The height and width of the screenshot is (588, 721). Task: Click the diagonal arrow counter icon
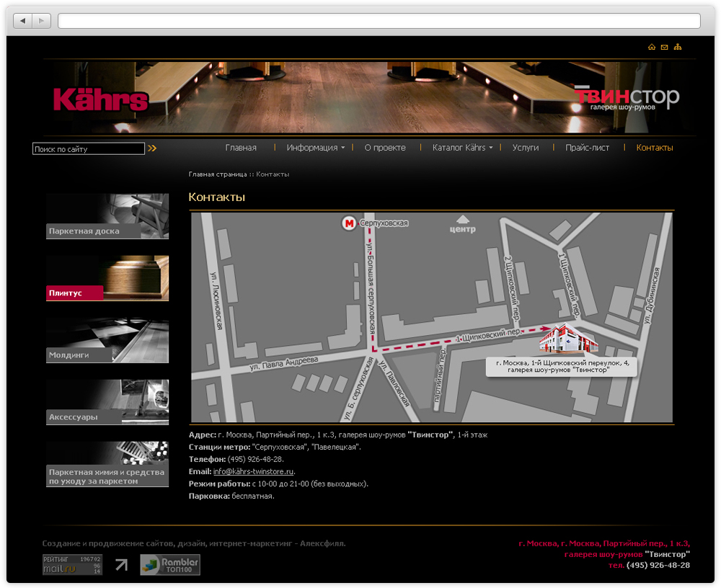[121, 564]
